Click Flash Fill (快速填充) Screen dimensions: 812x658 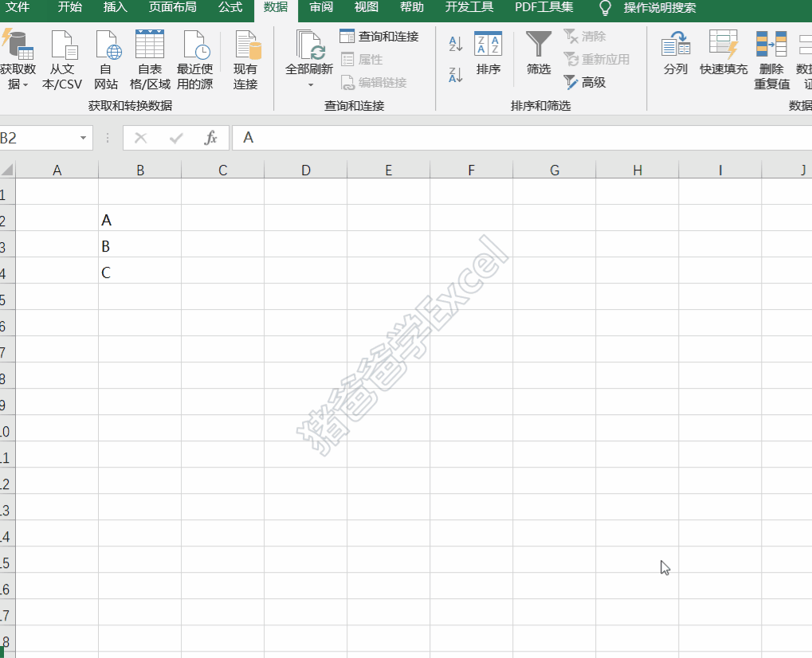click(x=724, y=53)
